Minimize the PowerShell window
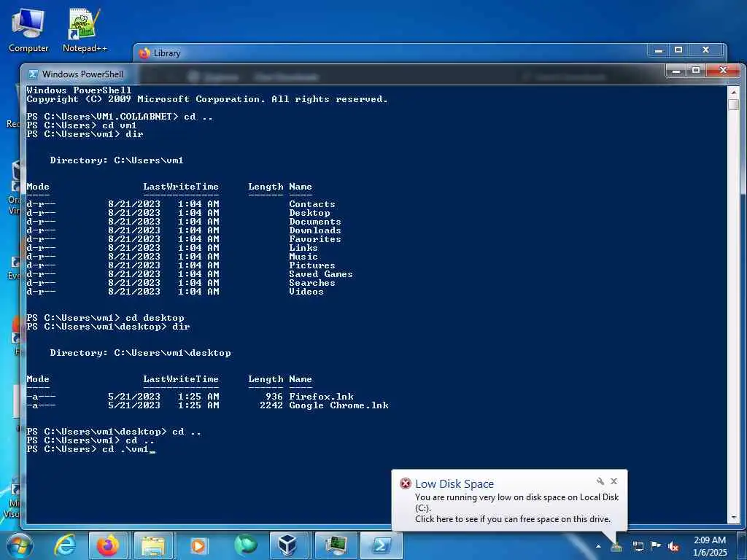 point(676,71)
